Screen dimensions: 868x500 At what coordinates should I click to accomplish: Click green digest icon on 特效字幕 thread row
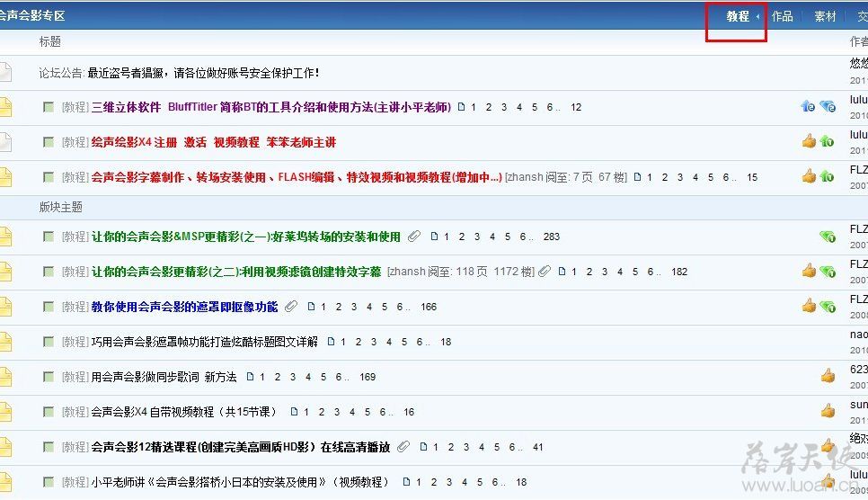(828, 272)
